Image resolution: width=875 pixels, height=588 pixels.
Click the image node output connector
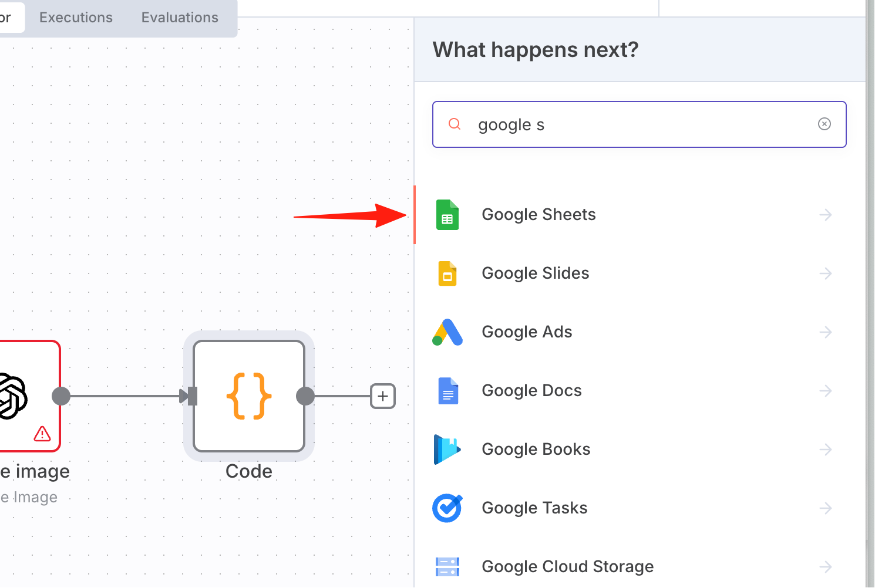pos(61,396)
